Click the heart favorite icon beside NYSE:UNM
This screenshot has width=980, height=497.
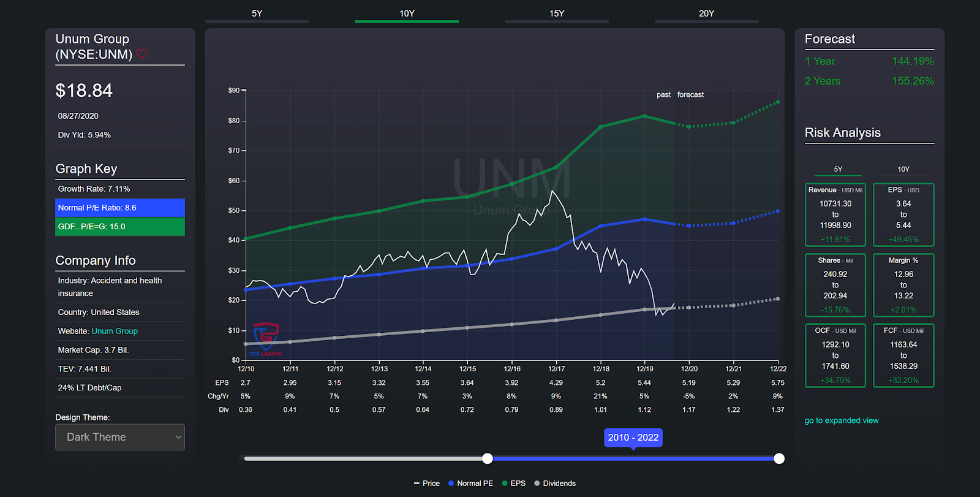coord(141,54)
